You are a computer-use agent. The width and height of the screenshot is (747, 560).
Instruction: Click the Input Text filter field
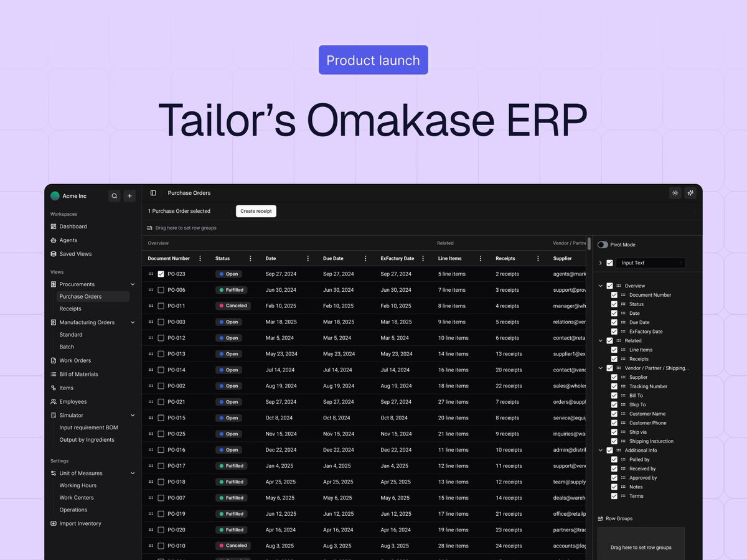tap(651, 263)
